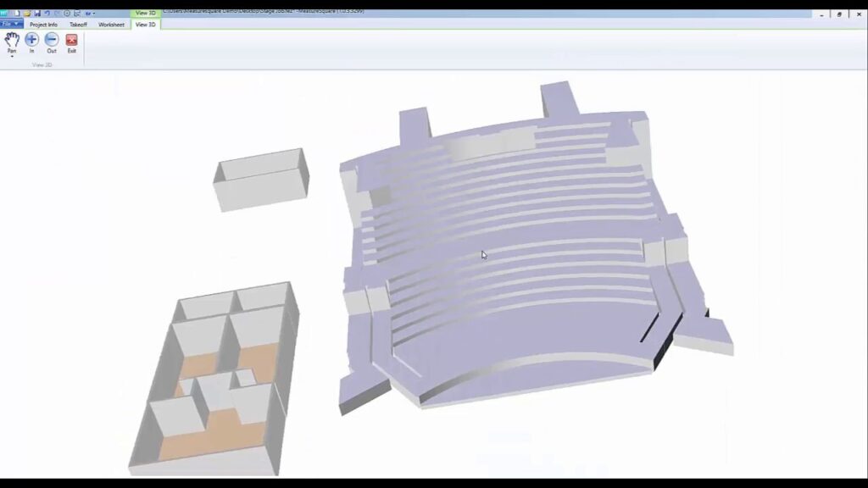Open the quick access toolbar customize dropdown
This screenshot has height=488, width=868.
pos(90,14)
